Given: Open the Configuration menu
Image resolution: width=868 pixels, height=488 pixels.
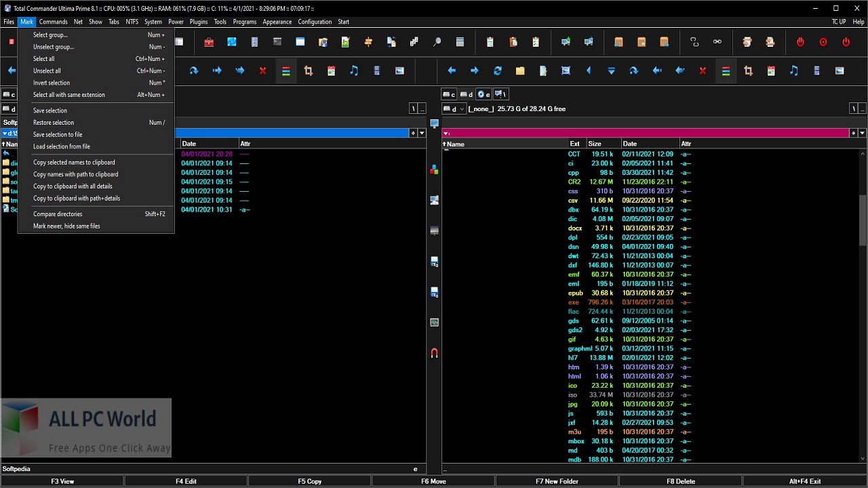Looking at the screenshot, I should [315, 22].
